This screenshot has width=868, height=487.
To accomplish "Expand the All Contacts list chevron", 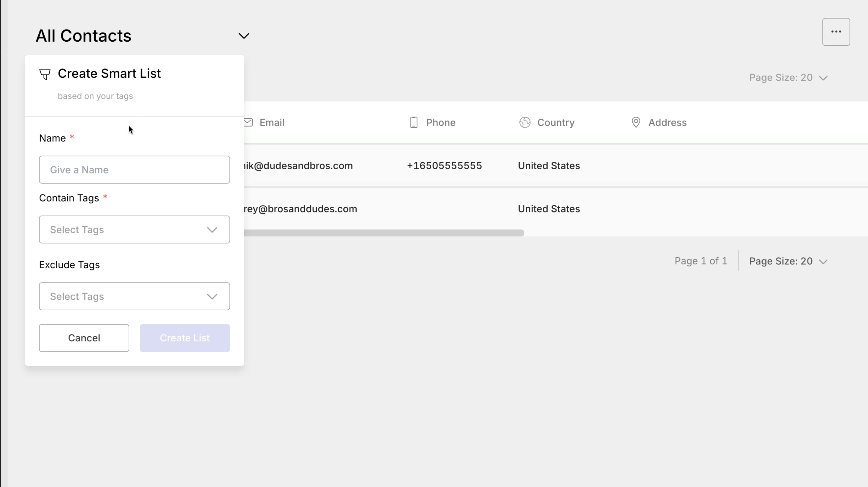I will point(244,36).
